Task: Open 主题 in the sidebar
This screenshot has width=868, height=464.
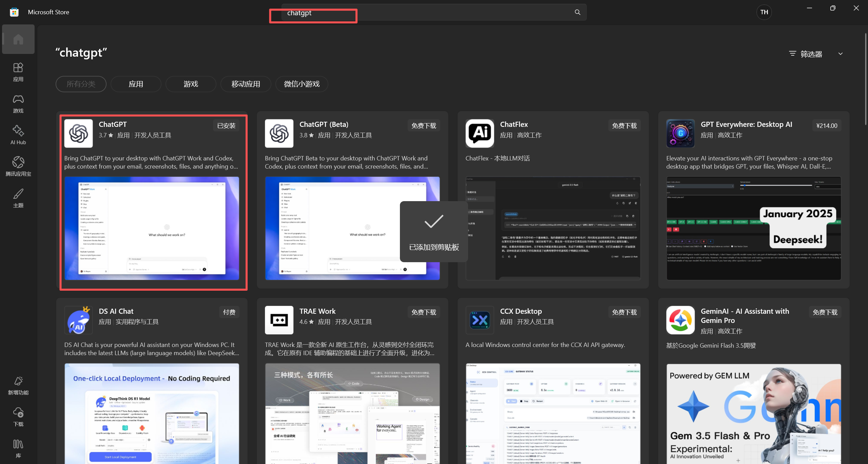Action: (x=18, y=198)
